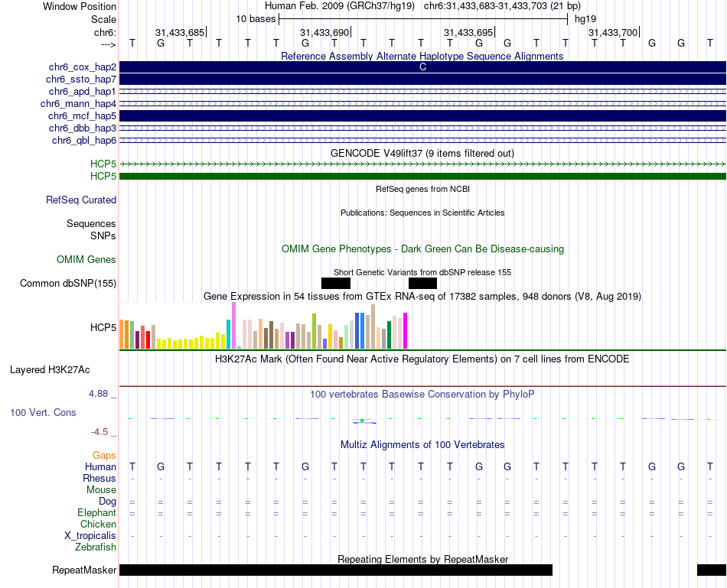This screenshot has width=727, height=588.
Task: Click the Layered H3K27Ac track label
Action: [50, 370]
